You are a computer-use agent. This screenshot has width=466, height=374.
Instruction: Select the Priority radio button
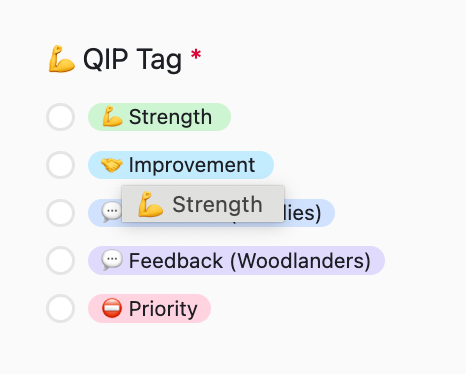[60, 308]
